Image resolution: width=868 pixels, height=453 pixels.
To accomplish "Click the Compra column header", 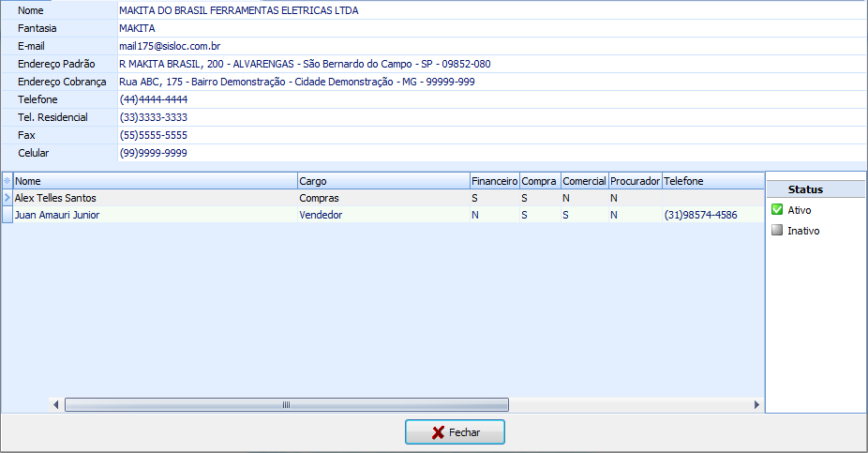I will 540,181.
